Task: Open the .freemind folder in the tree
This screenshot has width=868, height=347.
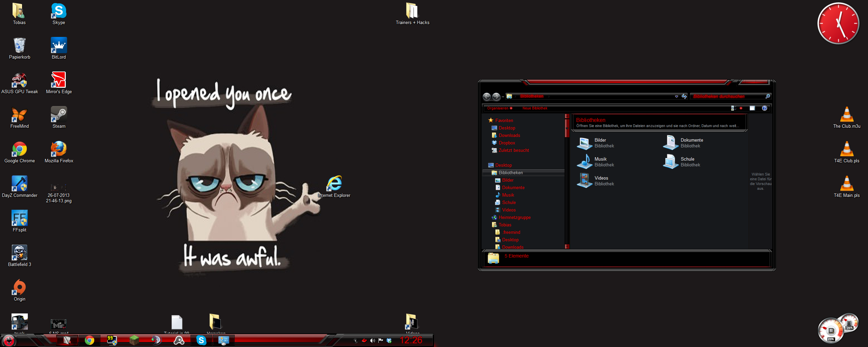Action: point(508,232)
